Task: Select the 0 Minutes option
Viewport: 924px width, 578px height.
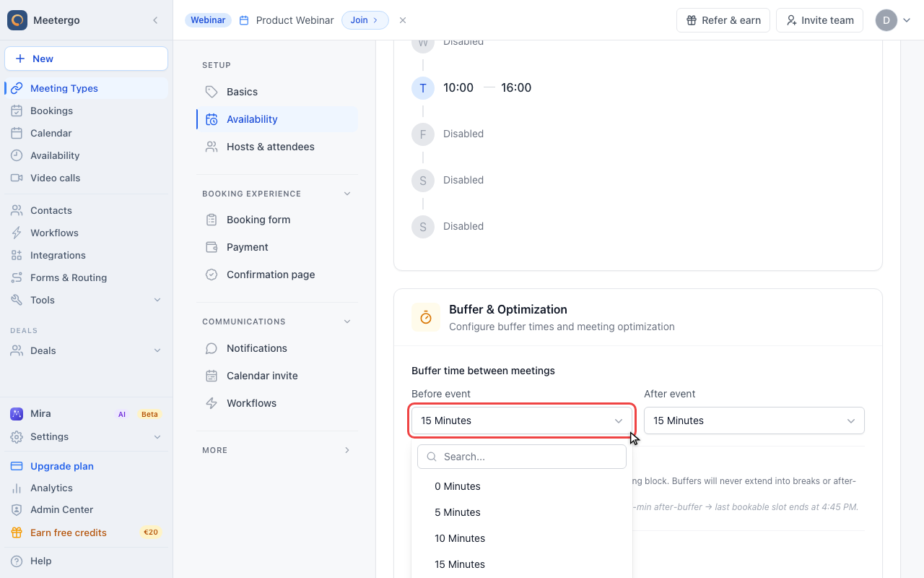Action: coord(522,486)
